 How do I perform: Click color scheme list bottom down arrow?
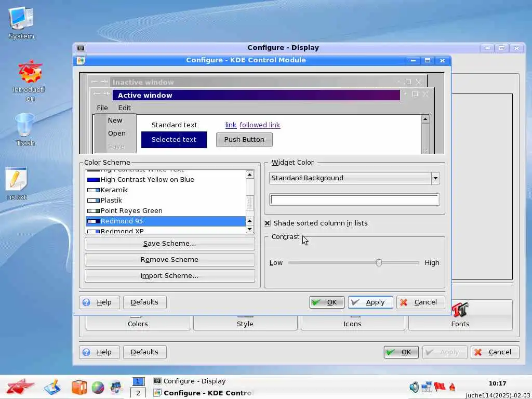250,229
